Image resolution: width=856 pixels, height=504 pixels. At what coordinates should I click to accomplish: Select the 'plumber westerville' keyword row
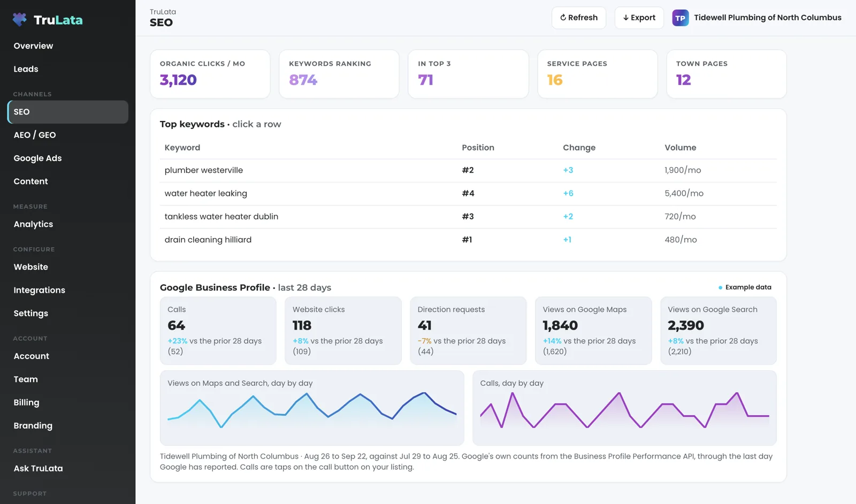[x=468, y=170]
